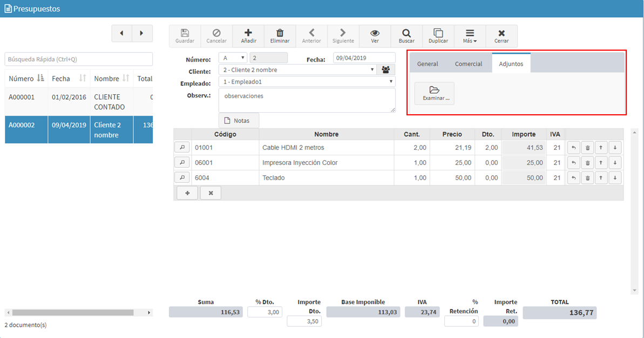644x338 pixels.
Task: Click the horizontal scrollbar under the list
Action: pyautogui.click(x=73, y=313)
